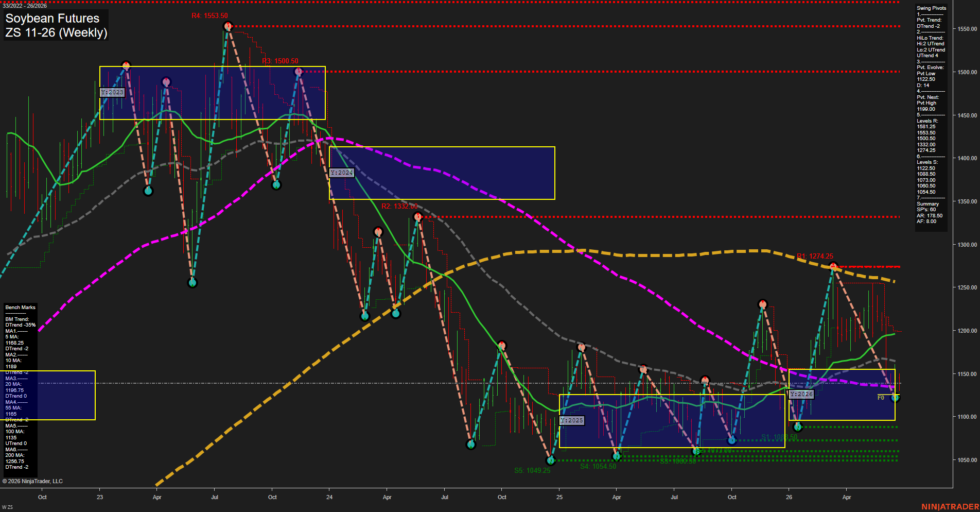The image size is (980, 512).
Task: Click the 2026 NinjaTrader, LLC copyright text
Action: click(32, 481)
